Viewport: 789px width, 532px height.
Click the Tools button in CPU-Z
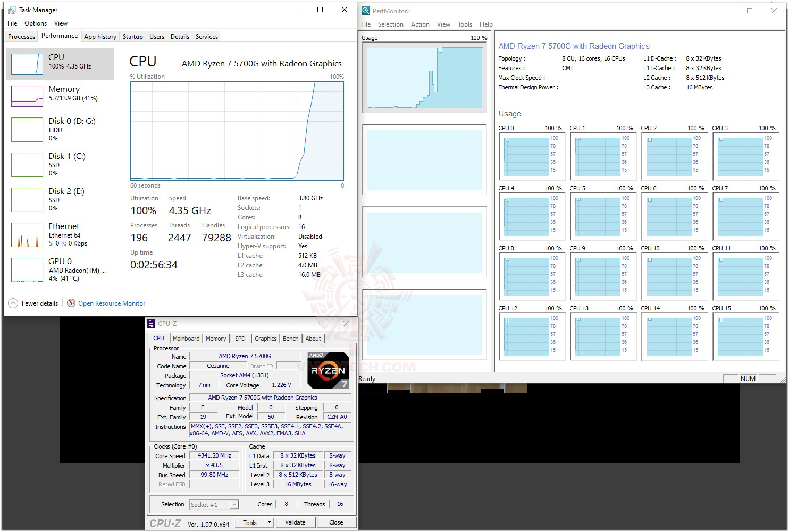pos(250,522)
